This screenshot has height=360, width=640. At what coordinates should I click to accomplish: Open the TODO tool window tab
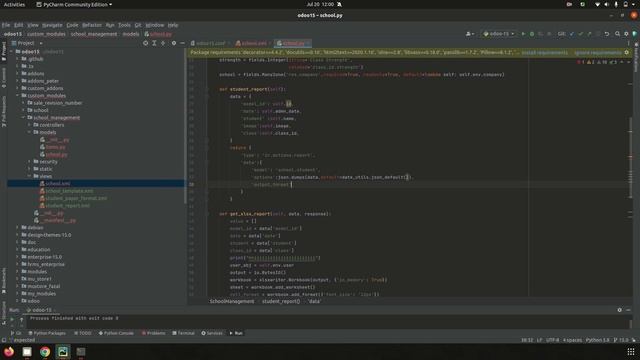tap(83, 333)
